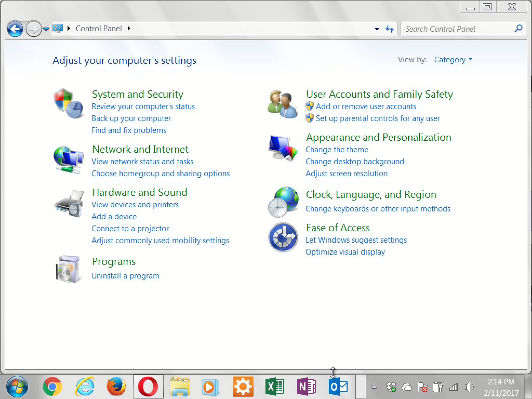The image size is (532, 399).
Task: Click View network status and tasks
Action: pos(142,162)
